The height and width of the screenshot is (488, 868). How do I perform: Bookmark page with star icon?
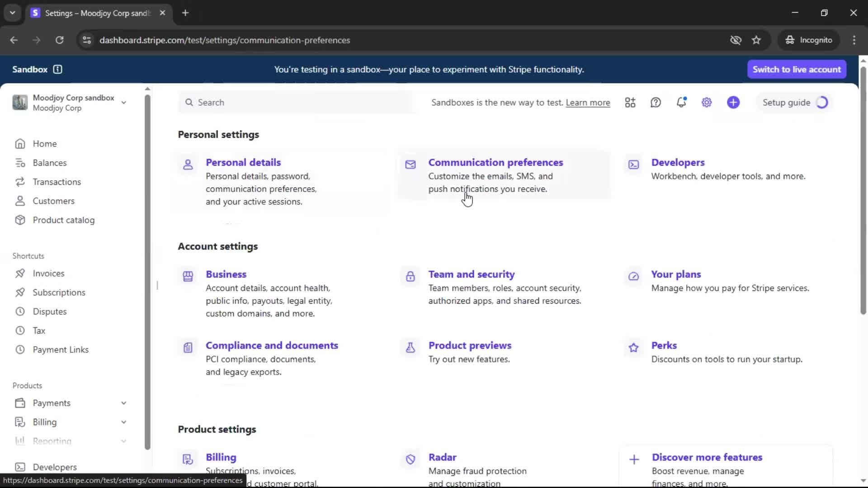point(756,40)
